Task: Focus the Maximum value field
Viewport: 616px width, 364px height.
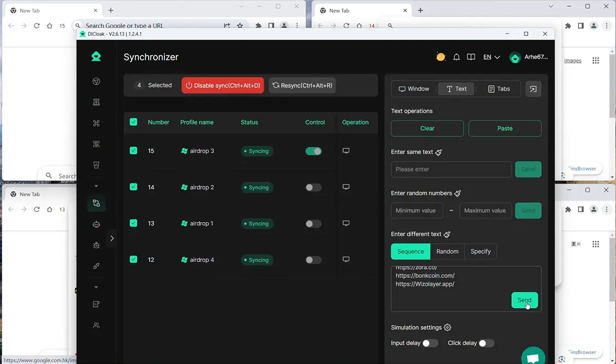Action: pyautogui.click(x=486, y=211)
